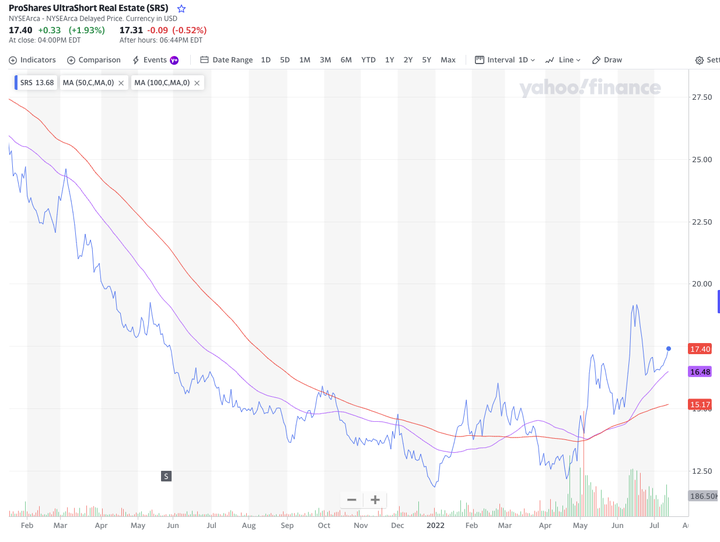Click the Events lightning bolt icon
Viewport: 720px width, 542px height.
tap(136, 60)
